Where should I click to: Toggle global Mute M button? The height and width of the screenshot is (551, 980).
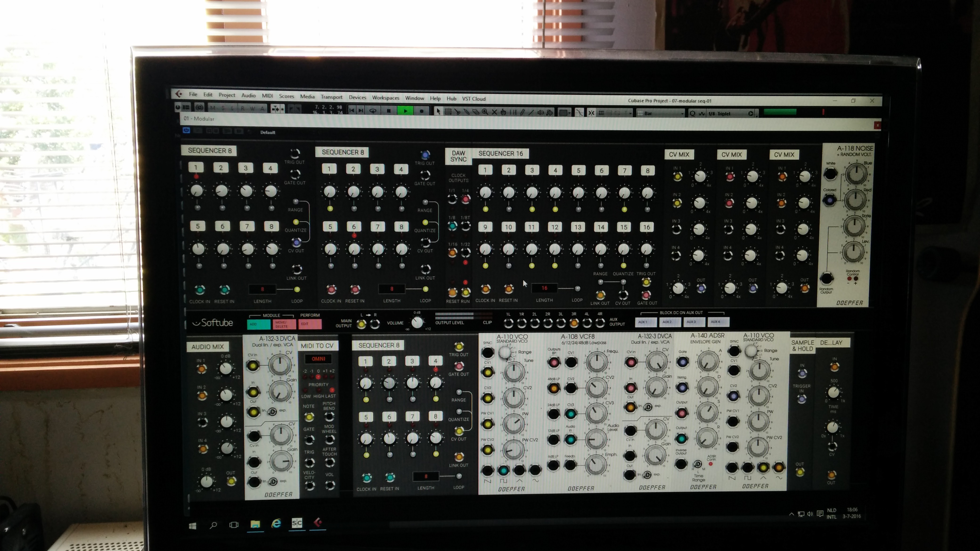(213, 108)
